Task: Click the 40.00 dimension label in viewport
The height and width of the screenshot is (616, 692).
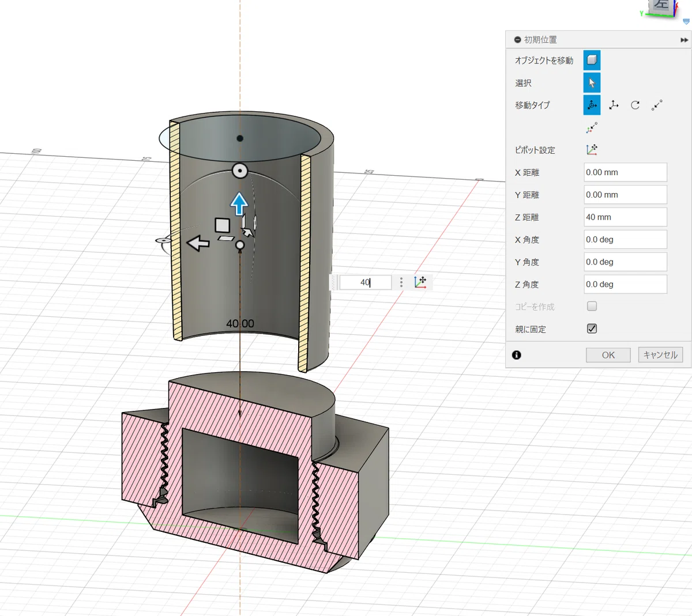Action: pos(240,324)
